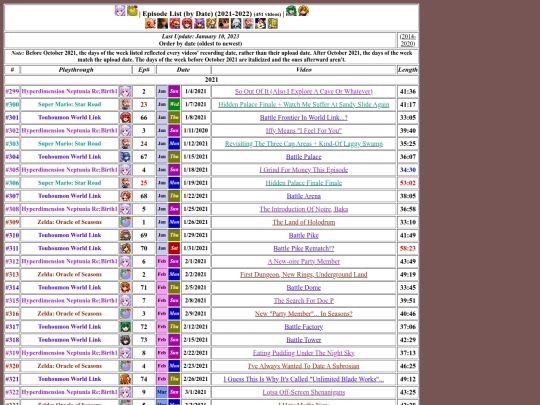Screen dimensions: 540x405
Task: Open the 'Battle Pike Rematch!?' video link
Action: [x=304, y=248]
